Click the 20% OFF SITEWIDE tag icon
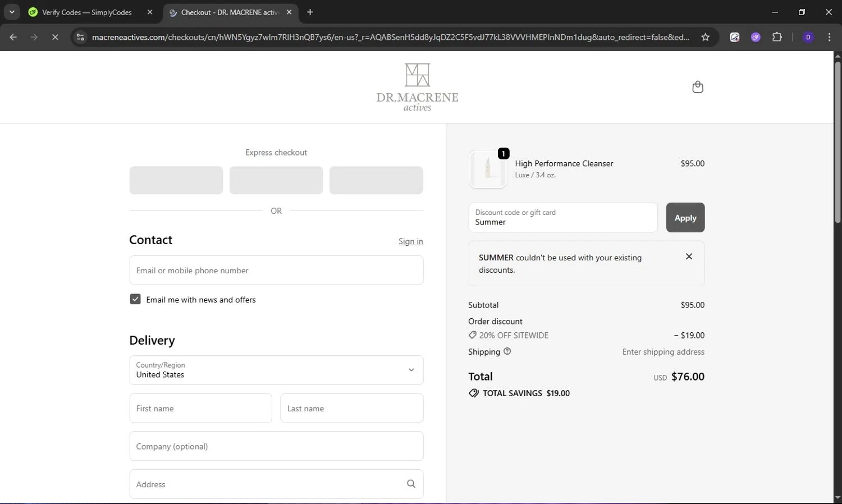The width and height of the screenshot is (842, 504). [473, 335]
